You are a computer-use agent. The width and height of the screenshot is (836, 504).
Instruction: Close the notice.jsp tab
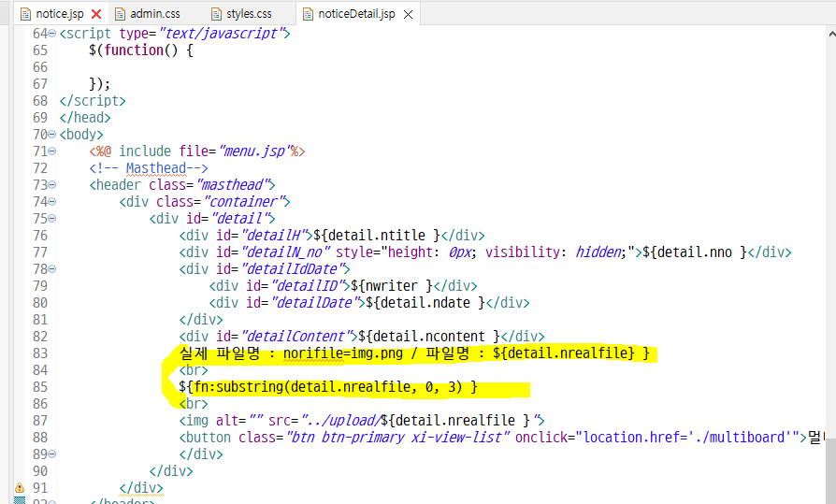(96, 14)
